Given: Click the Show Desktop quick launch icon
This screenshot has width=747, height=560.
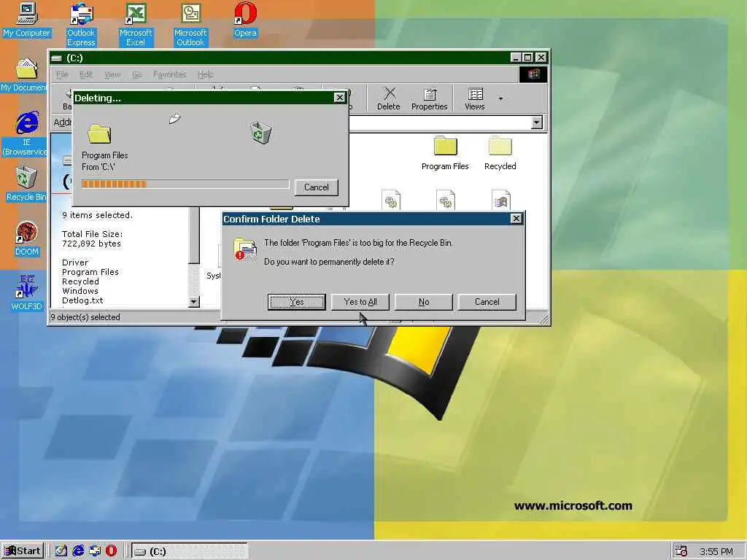Looking at the screenshot, I should [61, 551].
